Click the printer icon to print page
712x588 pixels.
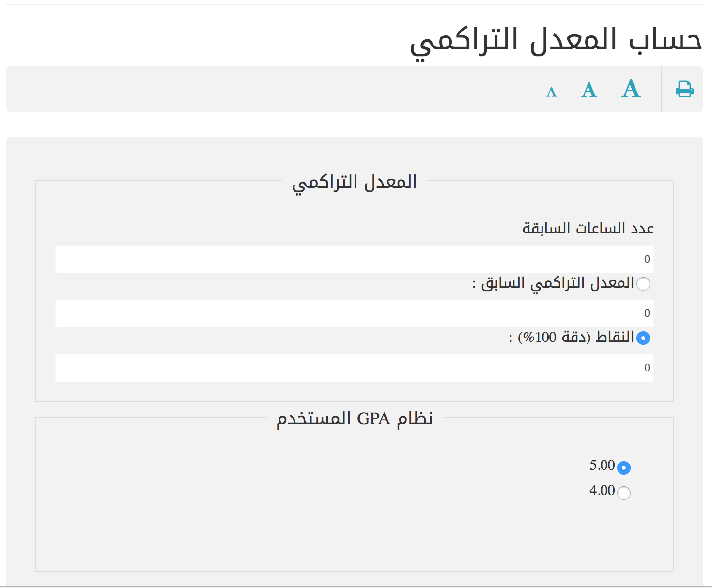684,89
